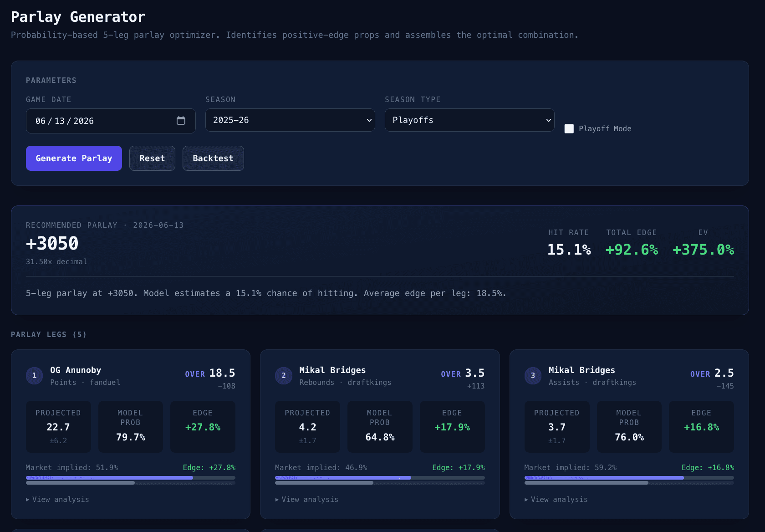765x532 pixels.
Task: Click Mikal Bridges Rebounds probability bar
Action: click(x=380, y=478)
